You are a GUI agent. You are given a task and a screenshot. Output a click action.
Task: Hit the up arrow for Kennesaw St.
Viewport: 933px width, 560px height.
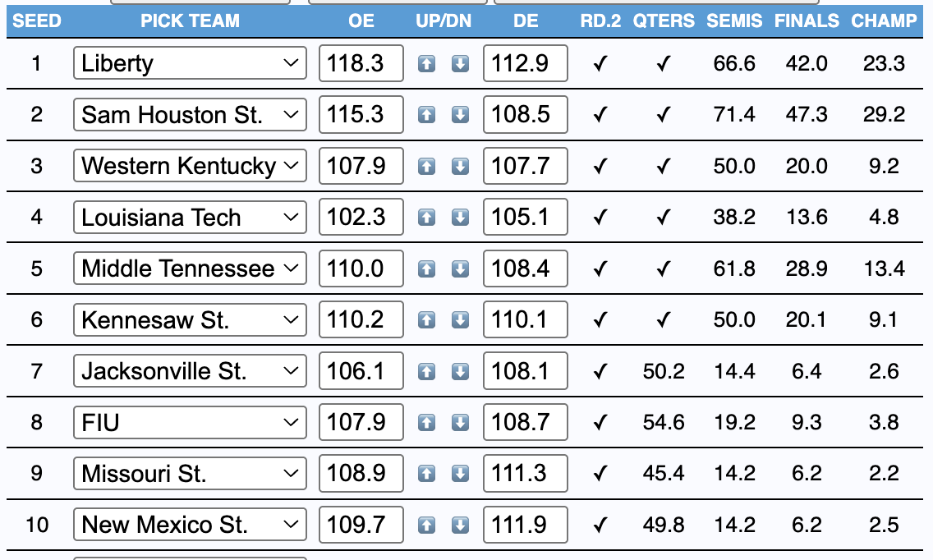(426, 319)
